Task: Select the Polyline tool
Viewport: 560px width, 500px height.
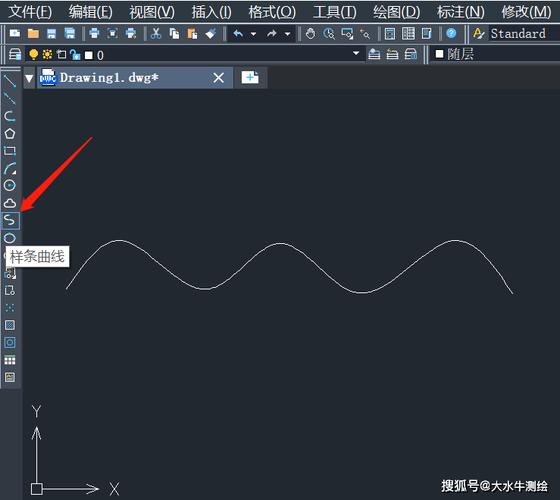Action: point(10,116)
